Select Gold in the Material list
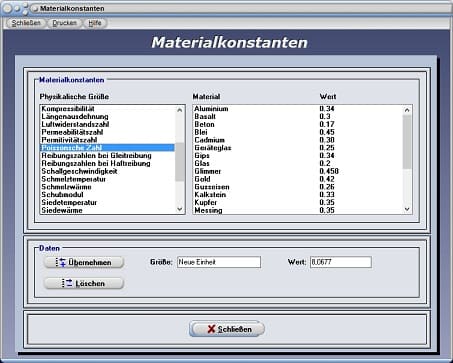Viewport: 453px width, 363px height. [x=202, y=179]
